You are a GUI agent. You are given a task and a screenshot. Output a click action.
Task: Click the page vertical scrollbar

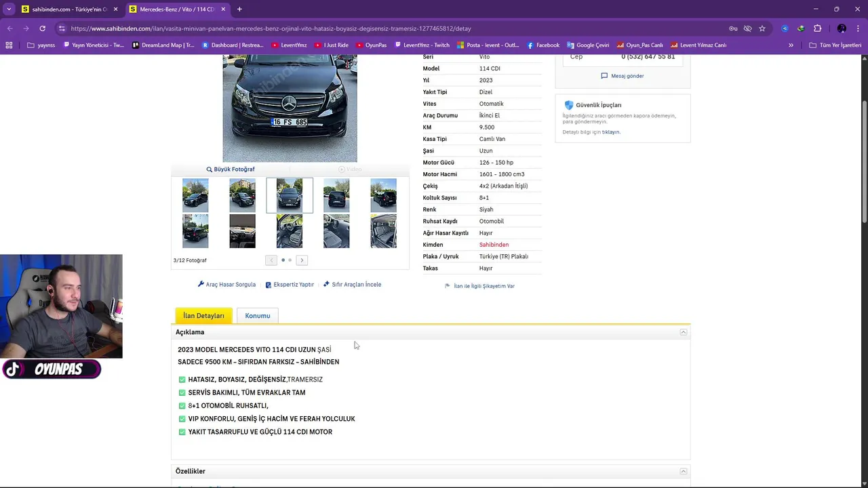point(865,161)
